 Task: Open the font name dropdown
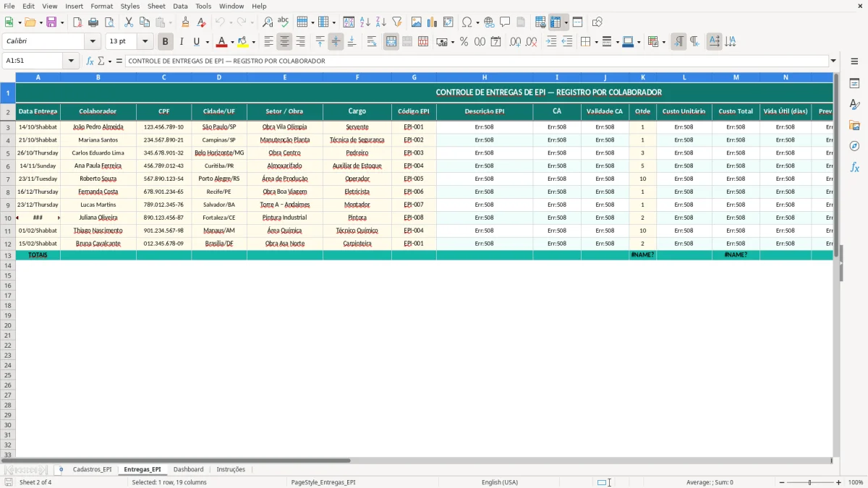pyautogui.click(x=93, y=41)
